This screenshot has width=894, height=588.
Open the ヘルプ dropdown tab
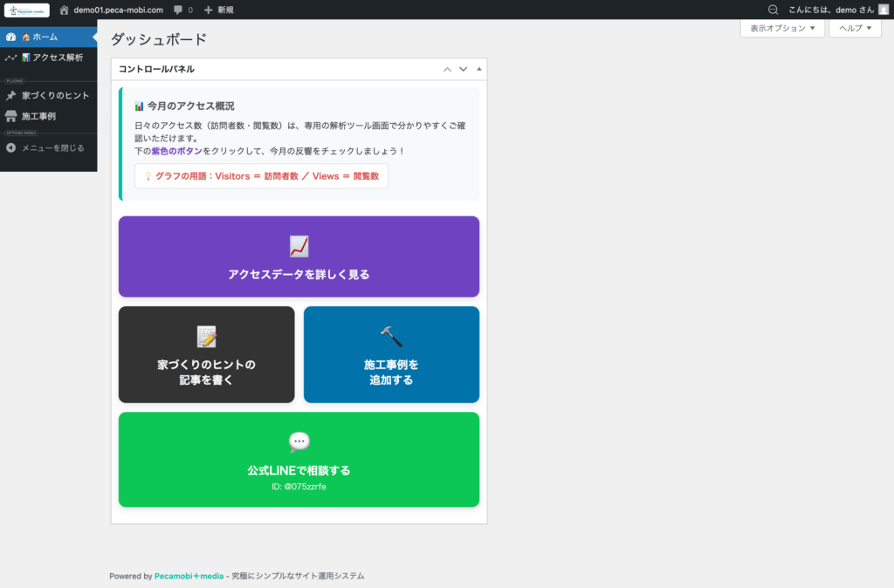pos(855,28)
